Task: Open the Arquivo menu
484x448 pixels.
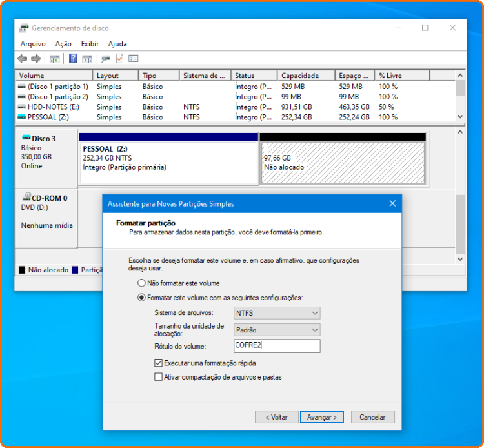Action: coord(33,44)
